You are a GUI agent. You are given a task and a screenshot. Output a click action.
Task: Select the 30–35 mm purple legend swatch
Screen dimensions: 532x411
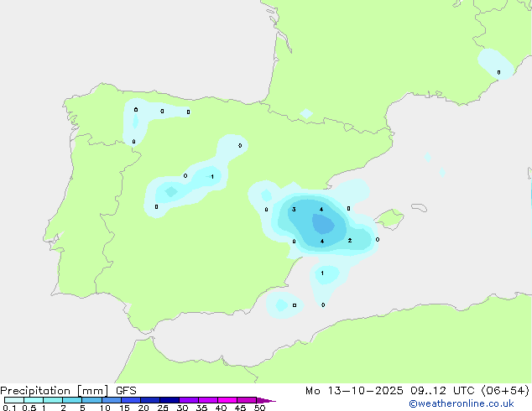click(188, 400)
